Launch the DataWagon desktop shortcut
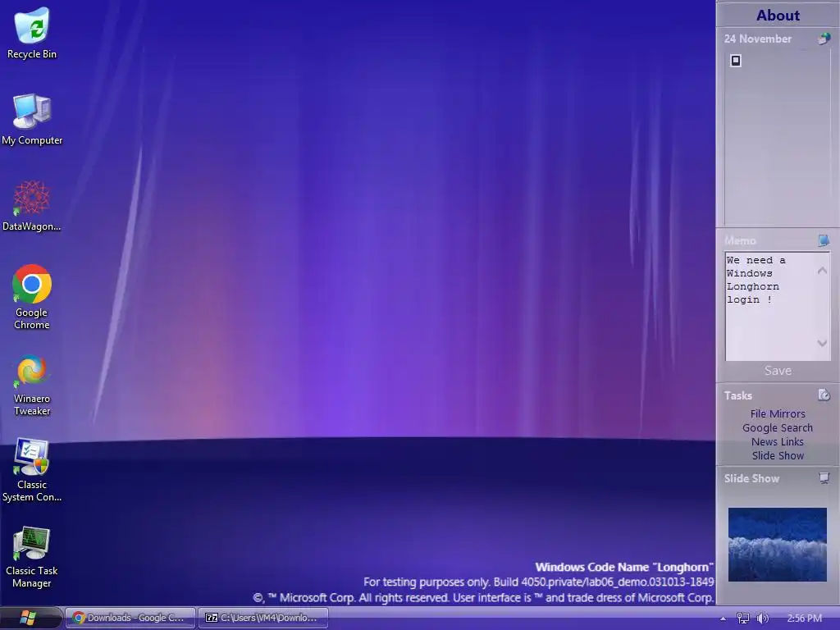Screen dimensions: 840x630 (x=32, y=205)
